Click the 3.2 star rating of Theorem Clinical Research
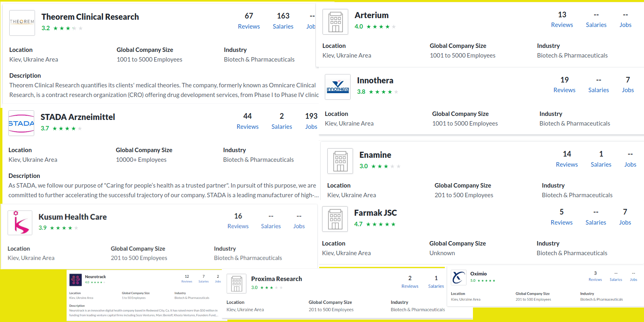The width and height of the screenshot is (644, 322). click(62, 28)
